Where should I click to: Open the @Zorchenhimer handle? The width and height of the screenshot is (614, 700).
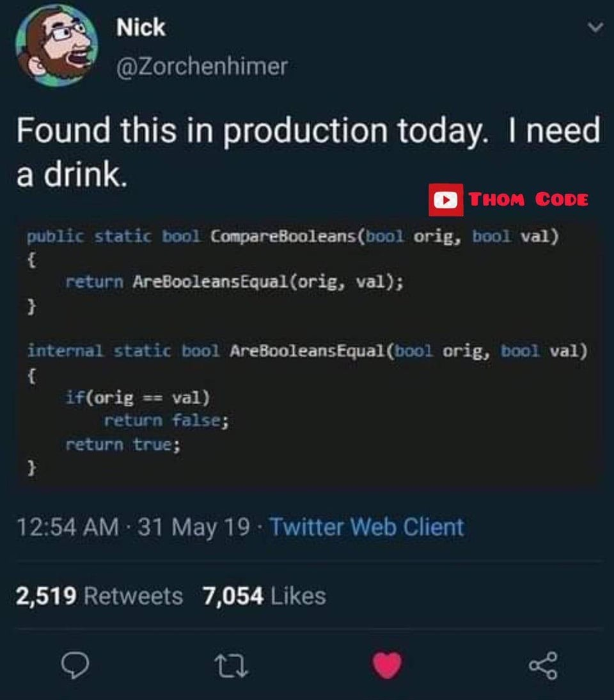click(201, 67)
